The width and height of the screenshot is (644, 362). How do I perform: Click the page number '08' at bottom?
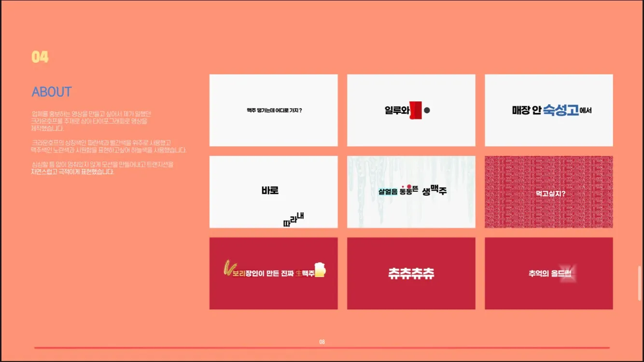[x=322, y=342]
